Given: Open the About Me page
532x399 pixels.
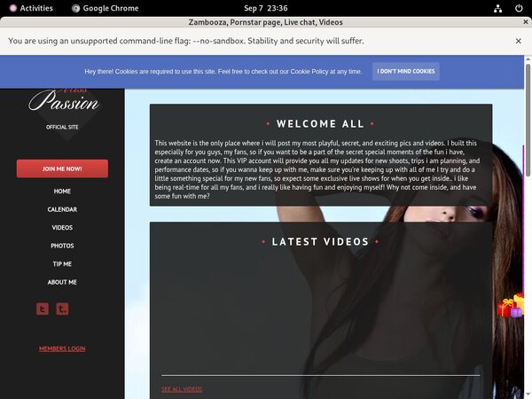Looking at the screenshot, I should 62,282.
